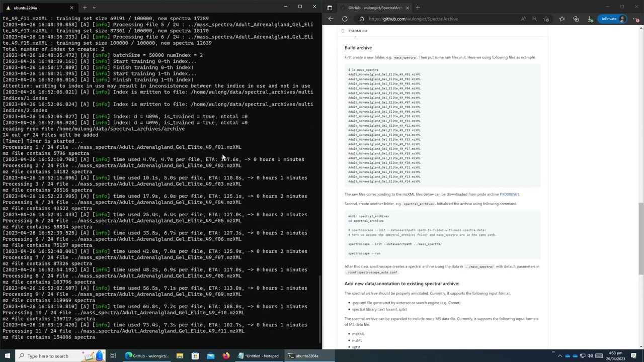Click the InPrivate profile button

(613, 19)
